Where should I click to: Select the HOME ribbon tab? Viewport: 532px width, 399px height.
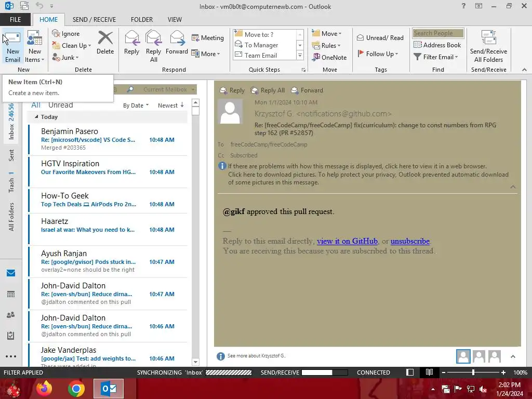(48, 20)
